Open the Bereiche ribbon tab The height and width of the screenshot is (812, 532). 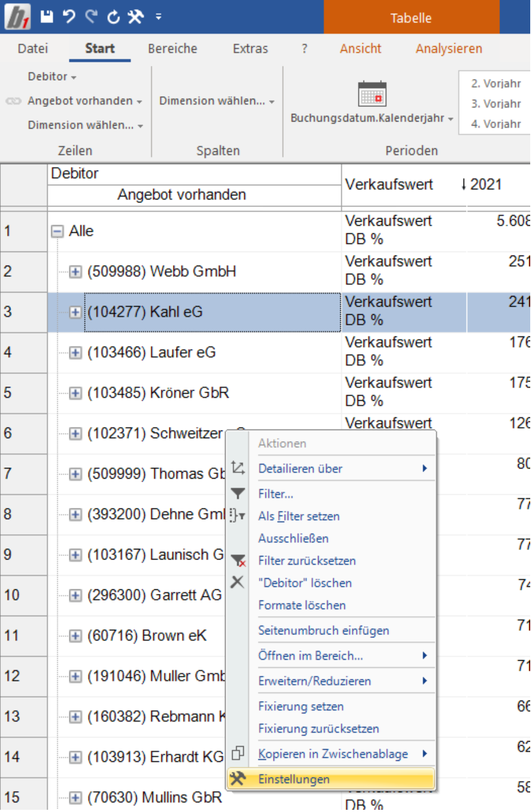(173, 49)
